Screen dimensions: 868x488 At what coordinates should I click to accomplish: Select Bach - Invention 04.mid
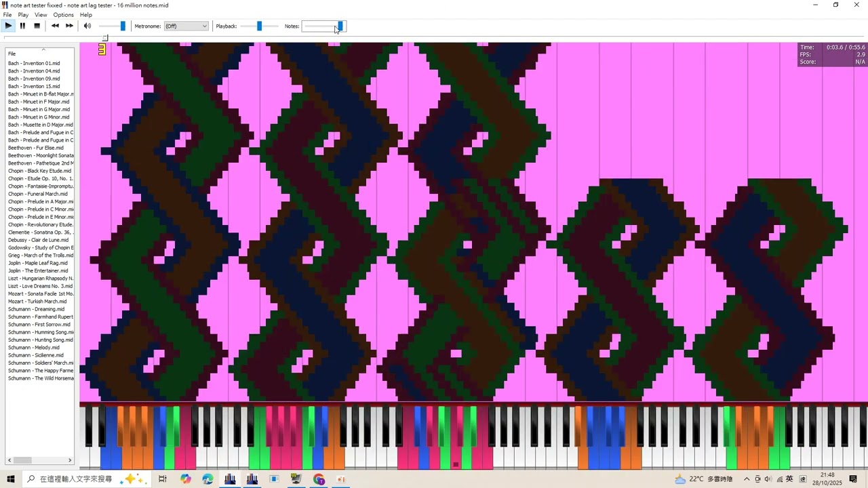[x=34, y=70]
